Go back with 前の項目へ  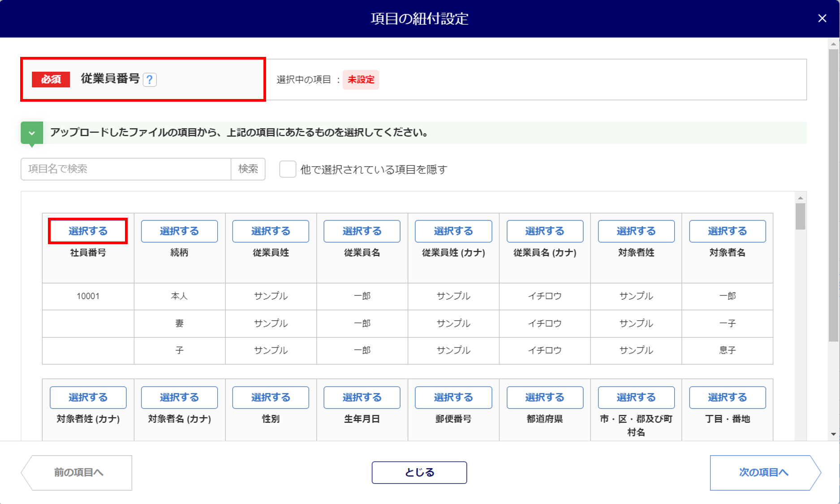pos(79,473)
